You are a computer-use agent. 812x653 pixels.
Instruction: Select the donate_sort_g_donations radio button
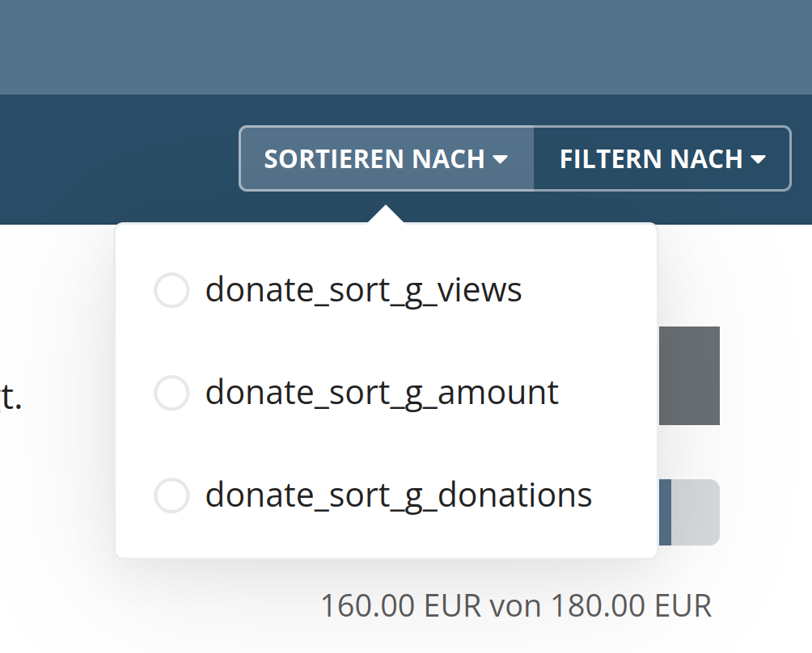coord(171,495)
